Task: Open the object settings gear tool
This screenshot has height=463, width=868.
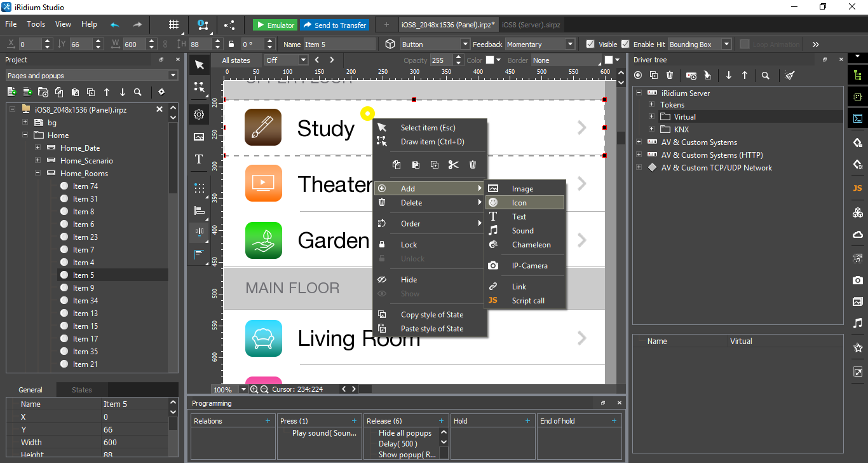Action: 199,114
